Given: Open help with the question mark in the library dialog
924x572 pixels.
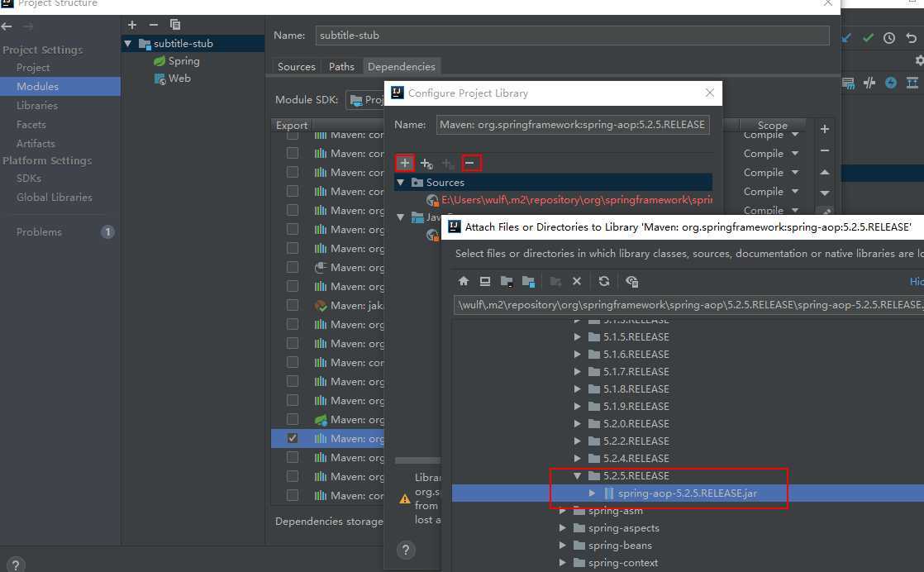Looking at the screenshot, I should pyautogui.click(x=406, y=550).
